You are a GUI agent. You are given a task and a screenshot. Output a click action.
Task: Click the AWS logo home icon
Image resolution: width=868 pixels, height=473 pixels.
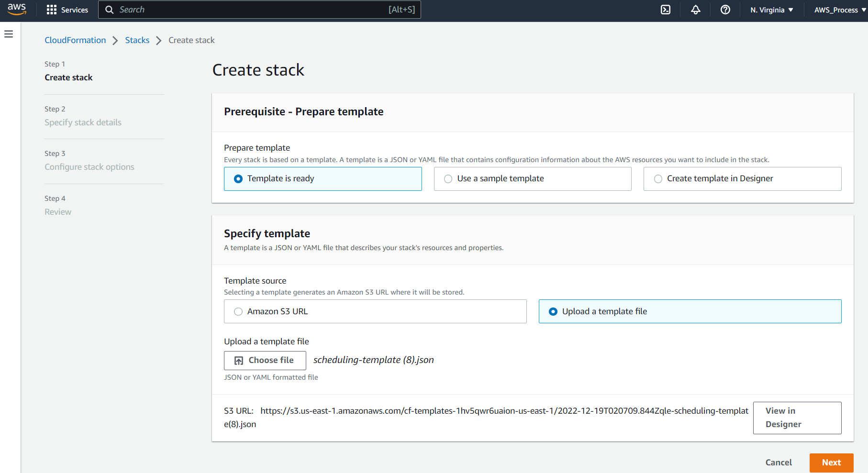tap(17, 10)
